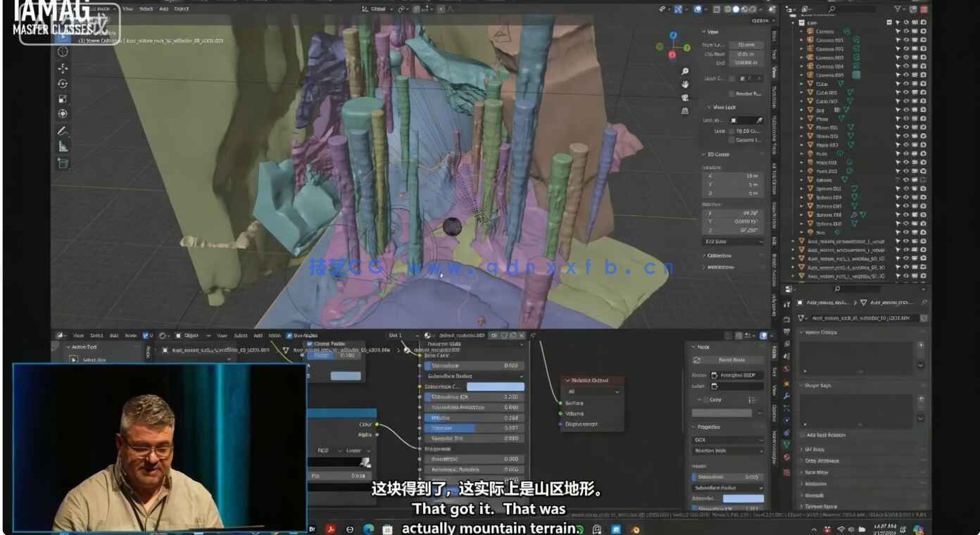Select the Scale tool
The image size is (980, 535).
[x=63, y=99]
